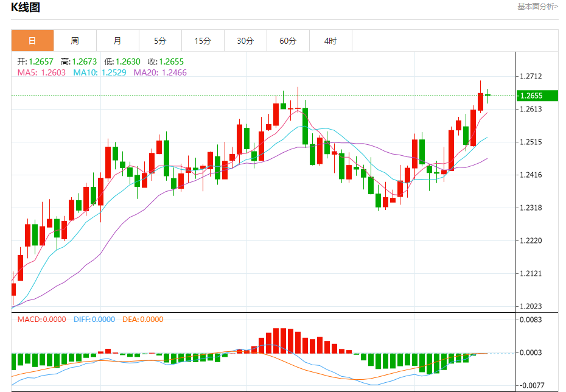
Task: Click the 高: 1.2673 high price
Action: tap(79, 61)
